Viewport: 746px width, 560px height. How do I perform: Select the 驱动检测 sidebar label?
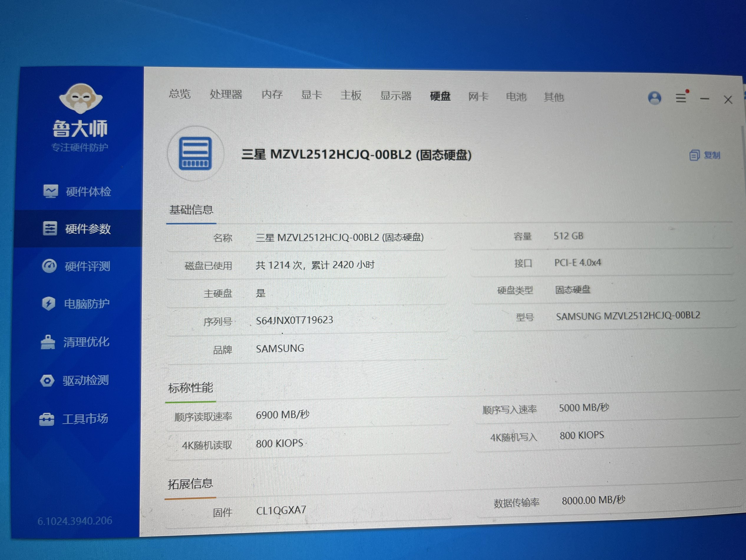pos(85,381)
